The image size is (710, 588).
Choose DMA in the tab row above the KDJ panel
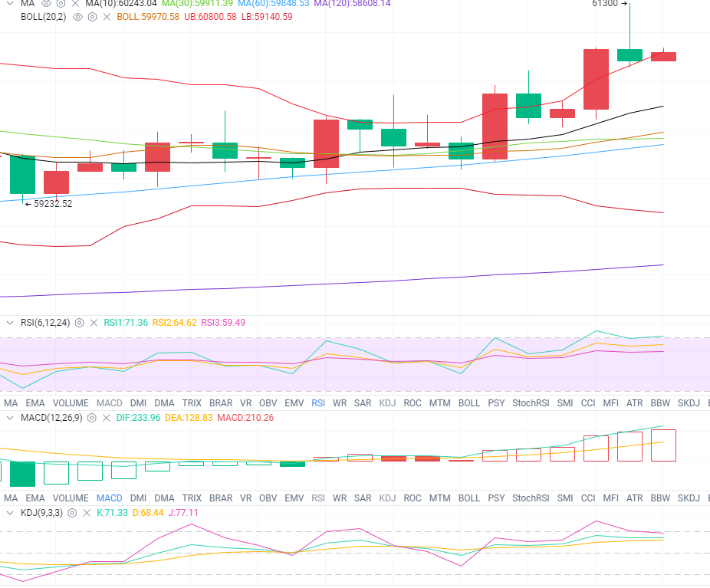coord(164,498)
